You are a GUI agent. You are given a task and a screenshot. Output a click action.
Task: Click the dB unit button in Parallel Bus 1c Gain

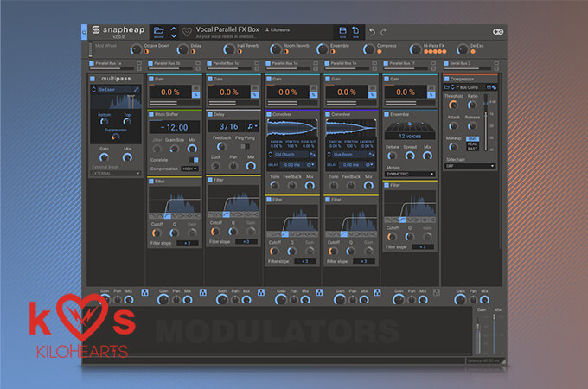coord(254,88)
